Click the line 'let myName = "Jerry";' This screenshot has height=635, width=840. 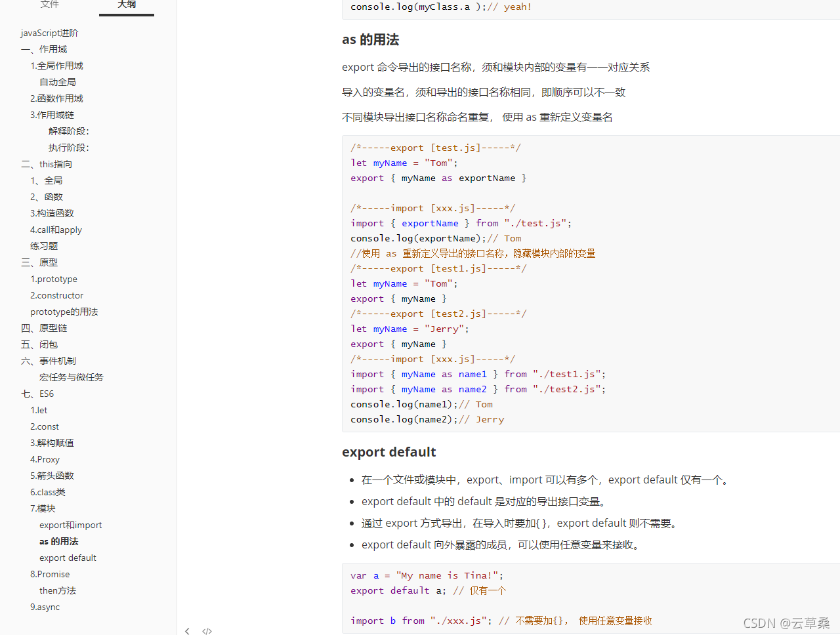pyautogui.click(x=409, y=329)
